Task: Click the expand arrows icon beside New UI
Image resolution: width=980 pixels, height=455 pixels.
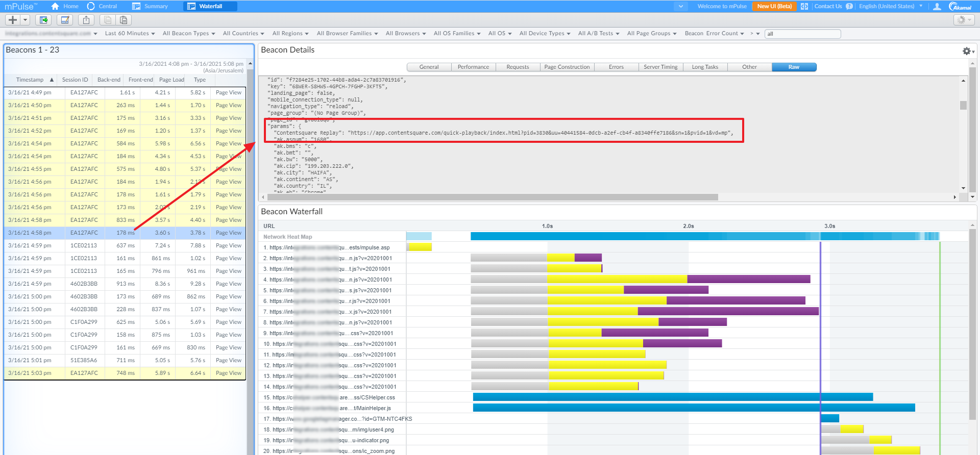Action: 804,6
